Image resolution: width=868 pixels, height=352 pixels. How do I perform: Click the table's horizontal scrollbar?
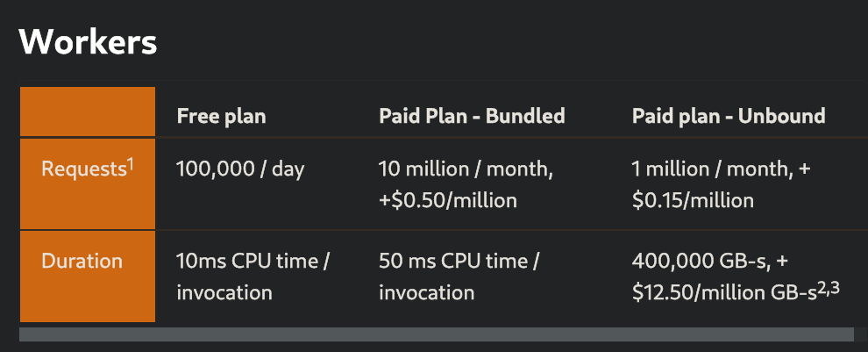coord(436,334)
